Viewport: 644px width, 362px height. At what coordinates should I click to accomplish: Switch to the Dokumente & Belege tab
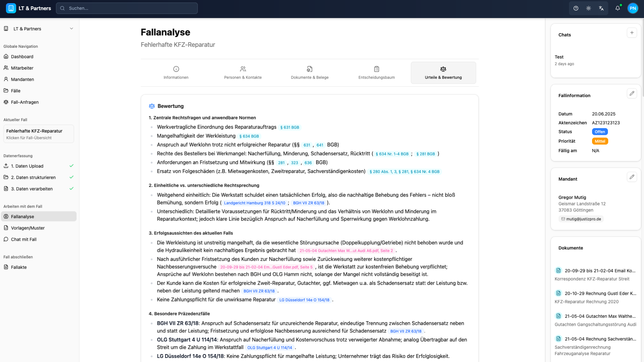coord(309,73)
